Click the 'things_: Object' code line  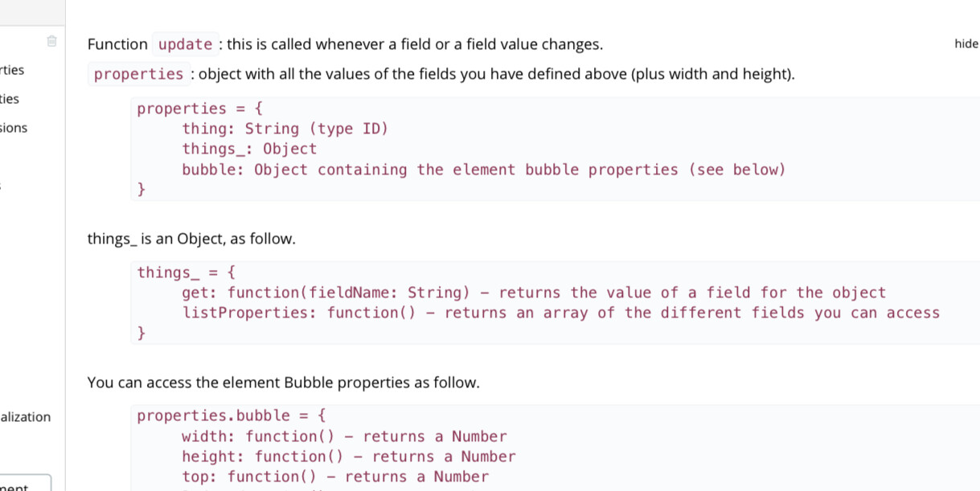(x=249, y=149)
